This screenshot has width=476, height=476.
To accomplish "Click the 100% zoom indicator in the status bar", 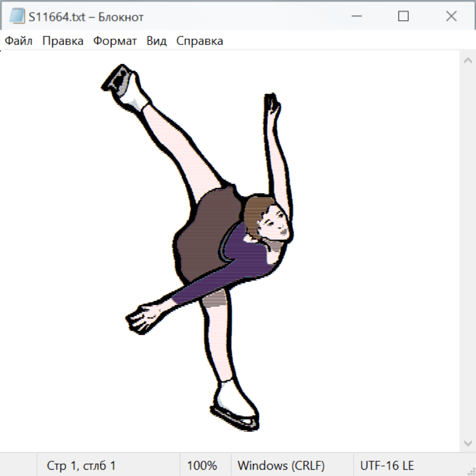I will [202, 465].
